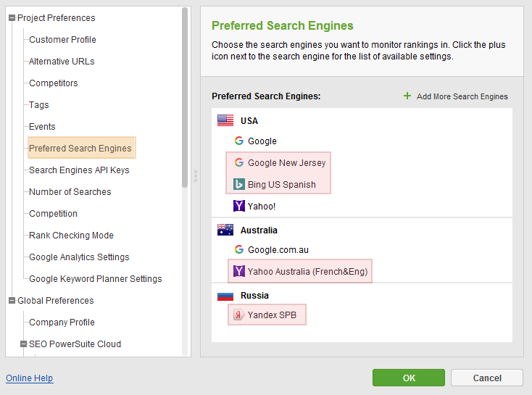Confirm with the green OK button
The width and height of the screenshot is (532, 395).
(409, 378)
